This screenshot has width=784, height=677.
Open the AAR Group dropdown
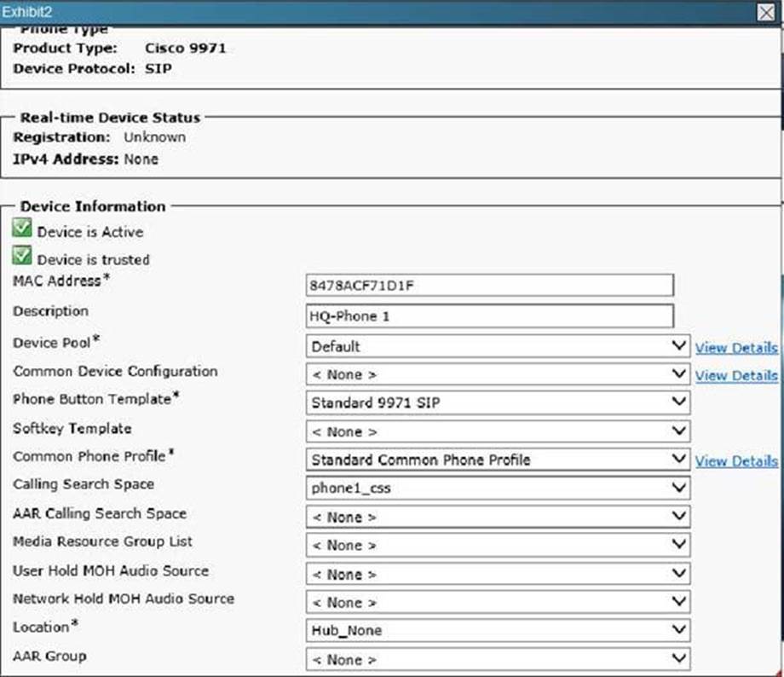[x=498, y=659]
